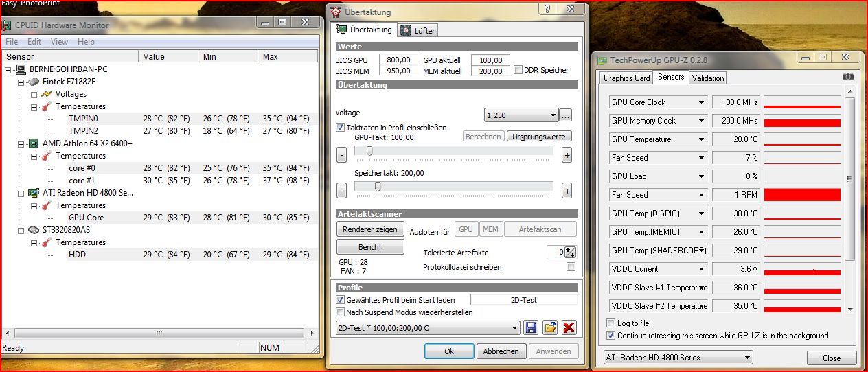Screen dimensions: 868x372
Task: Click the GPU-Z title bar icon
Action: pyautogui.click(x=602, y=60)
